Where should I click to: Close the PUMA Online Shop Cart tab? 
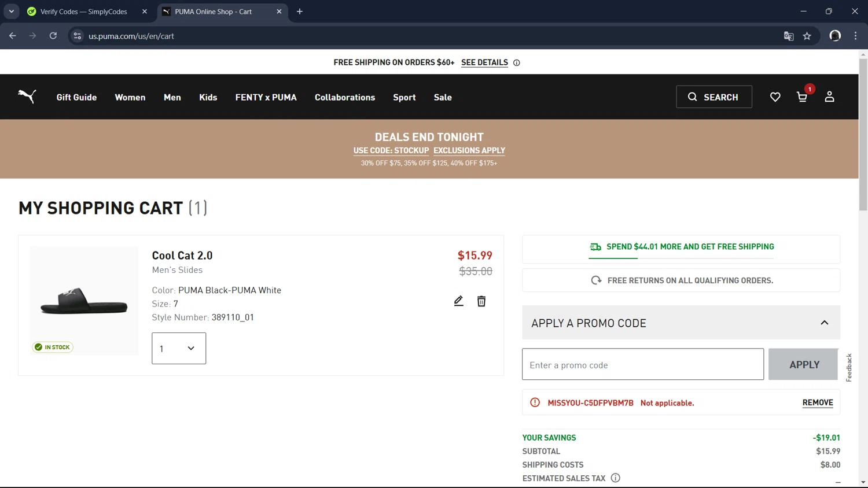tap(279, 12)
